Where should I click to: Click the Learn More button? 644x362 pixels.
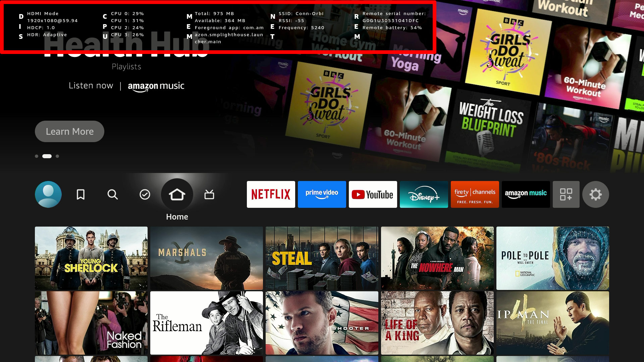(x=69, y=131)
